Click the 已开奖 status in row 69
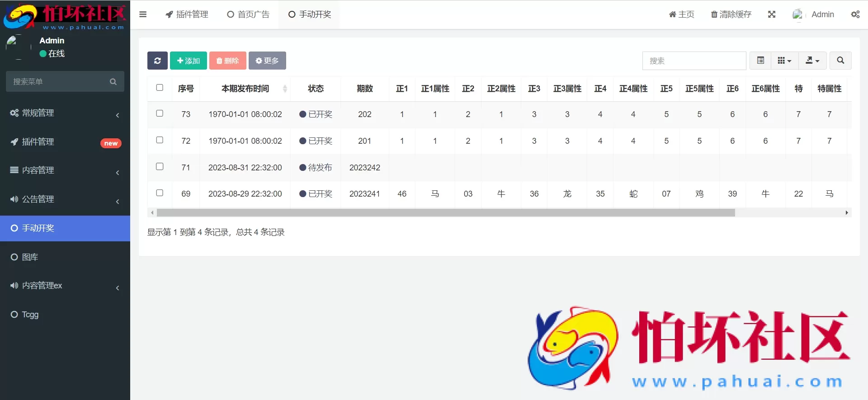 [316, 194]
